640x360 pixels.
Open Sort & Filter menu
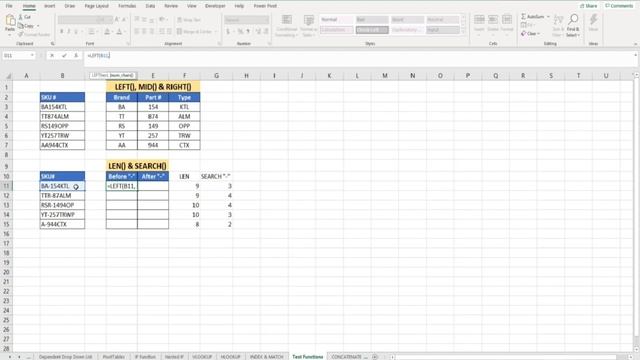pyautogui.click(x=558, y=25)
